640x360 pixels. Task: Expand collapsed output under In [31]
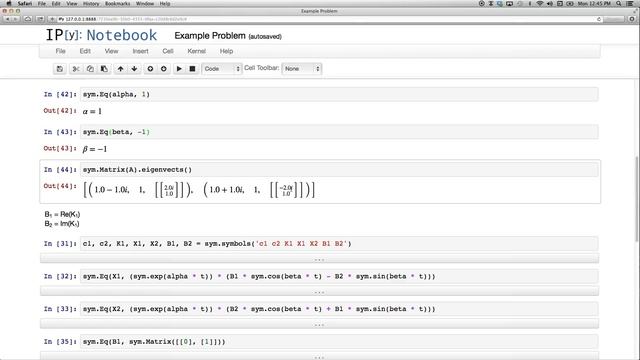319,259
